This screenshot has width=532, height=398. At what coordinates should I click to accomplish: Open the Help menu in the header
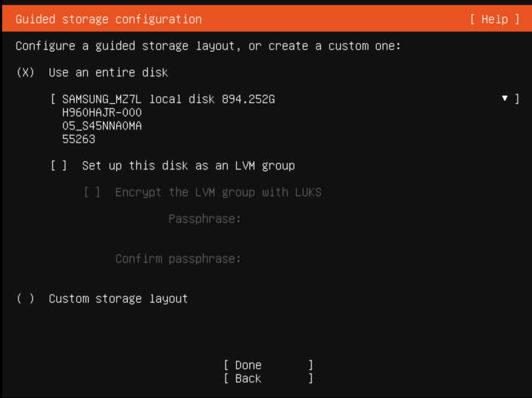[495, 19]
